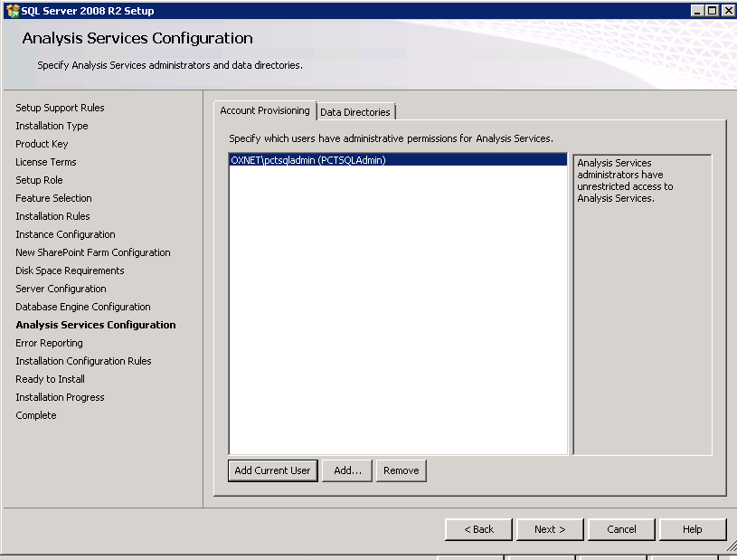Click the Add Current User button

tap(272, 470)
